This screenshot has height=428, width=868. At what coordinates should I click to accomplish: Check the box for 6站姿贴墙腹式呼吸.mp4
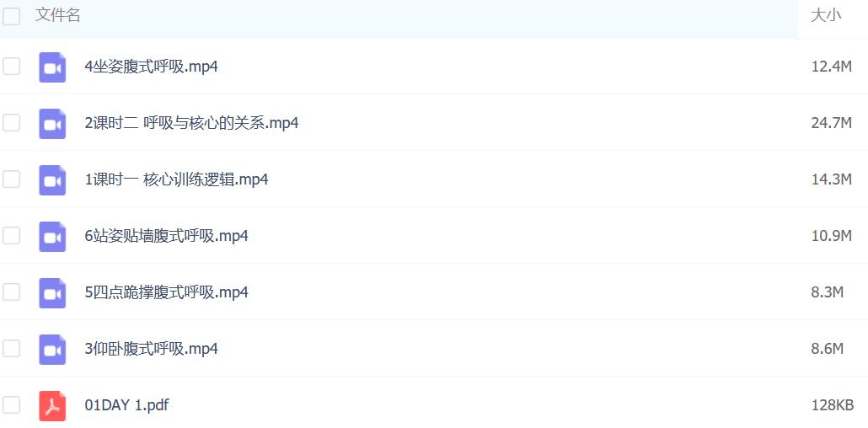pyautogui.click(x=11, y=235)
